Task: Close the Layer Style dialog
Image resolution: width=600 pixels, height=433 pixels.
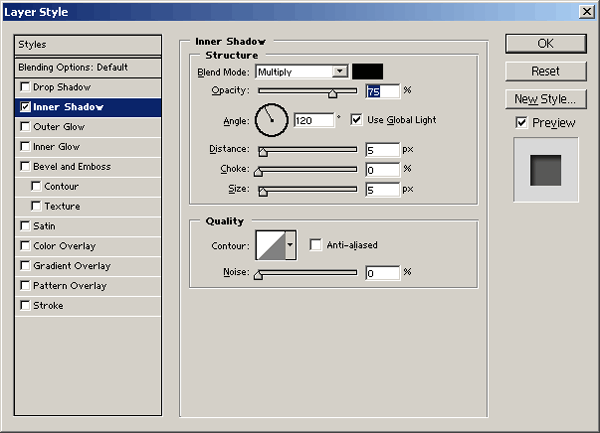Action: point(587,12)
